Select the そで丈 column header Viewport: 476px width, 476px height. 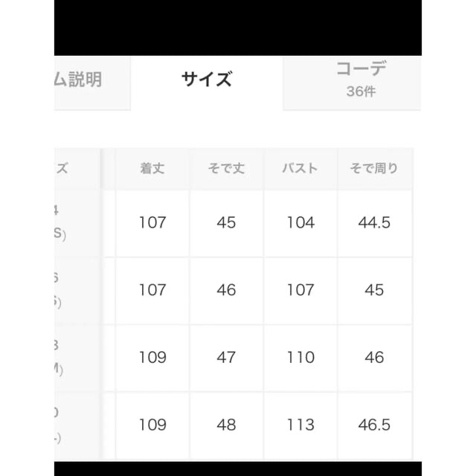pos(226,169)
